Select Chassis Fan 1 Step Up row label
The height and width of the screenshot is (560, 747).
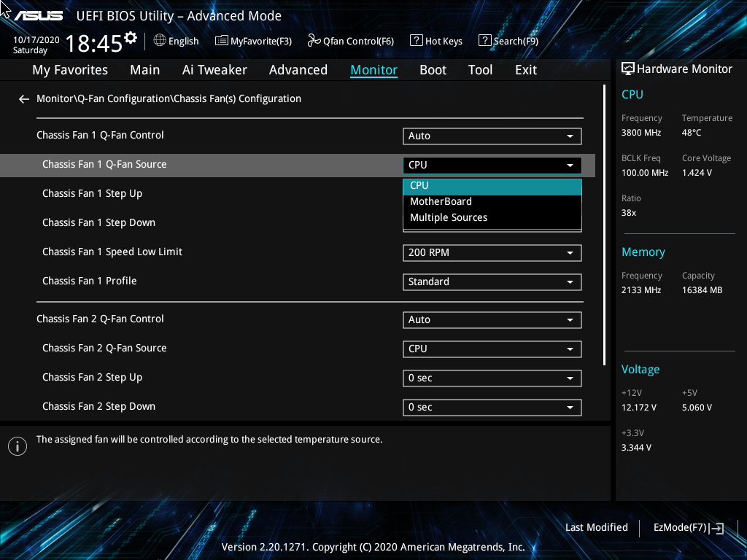tap(93, 194)
